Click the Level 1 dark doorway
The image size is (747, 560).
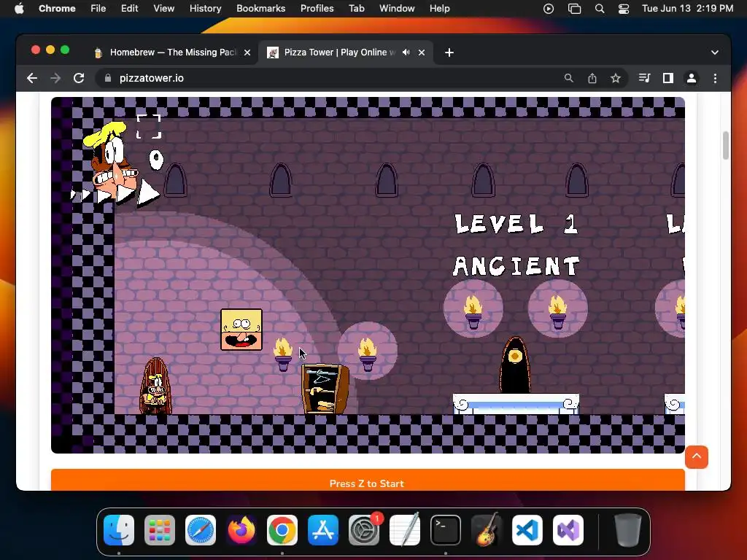(515, 365)
